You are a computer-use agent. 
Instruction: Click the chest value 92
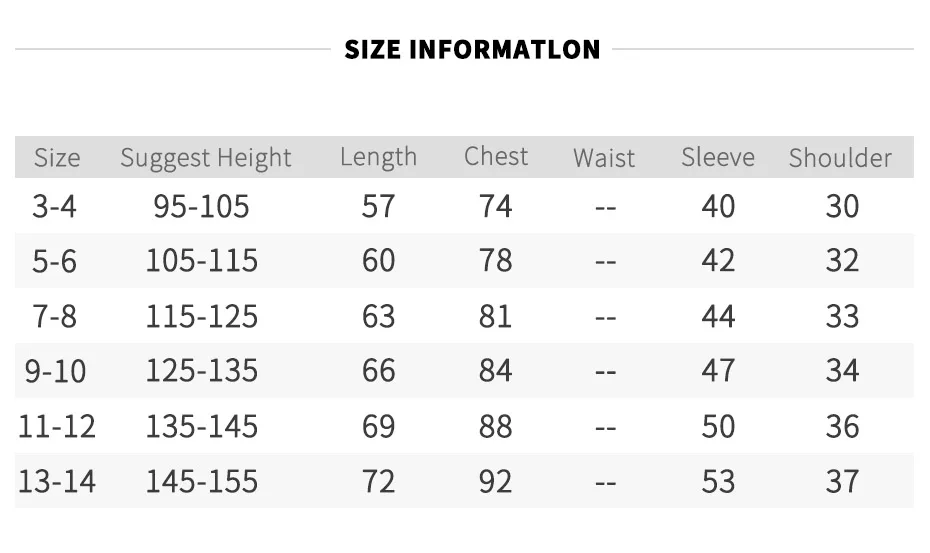pos(495,481)
